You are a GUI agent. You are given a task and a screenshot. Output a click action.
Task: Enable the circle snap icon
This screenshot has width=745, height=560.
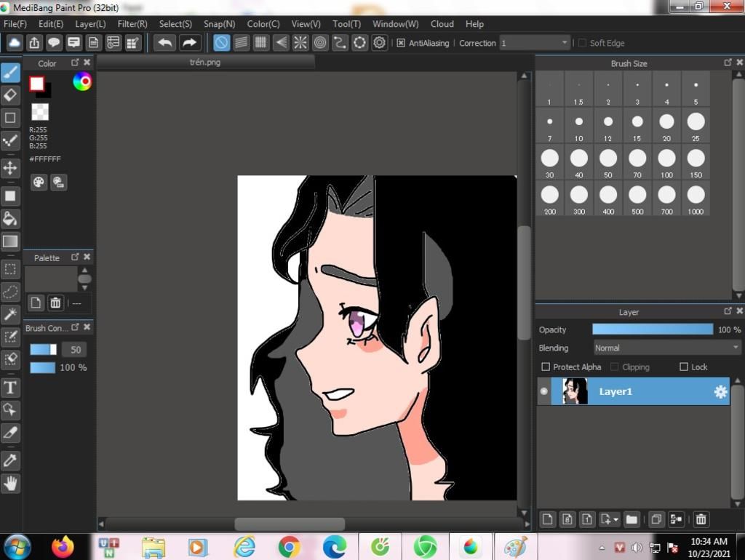320,43
